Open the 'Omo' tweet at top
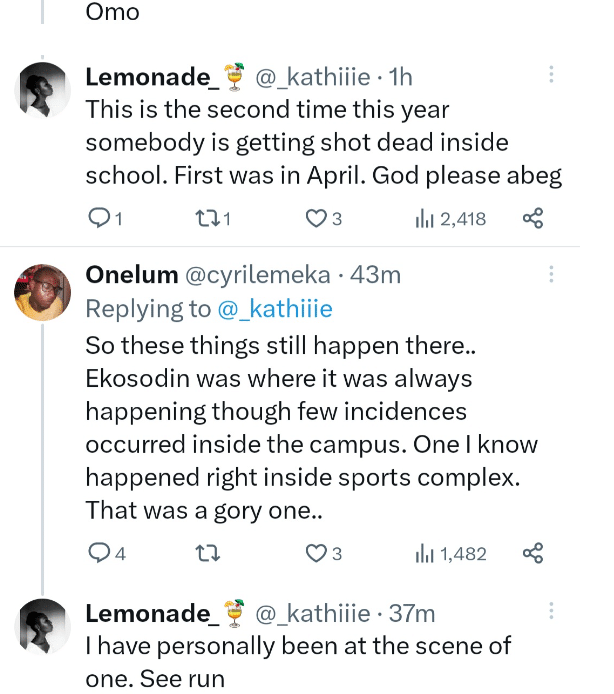The image size is (614, 694). [112, 13]
